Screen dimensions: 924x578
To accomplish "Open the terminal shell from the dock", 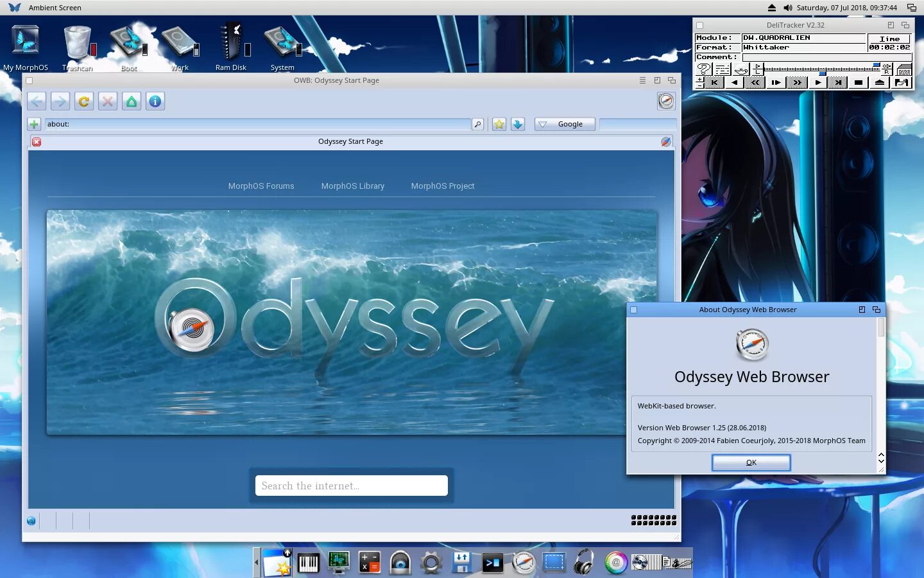I will 492,563.
